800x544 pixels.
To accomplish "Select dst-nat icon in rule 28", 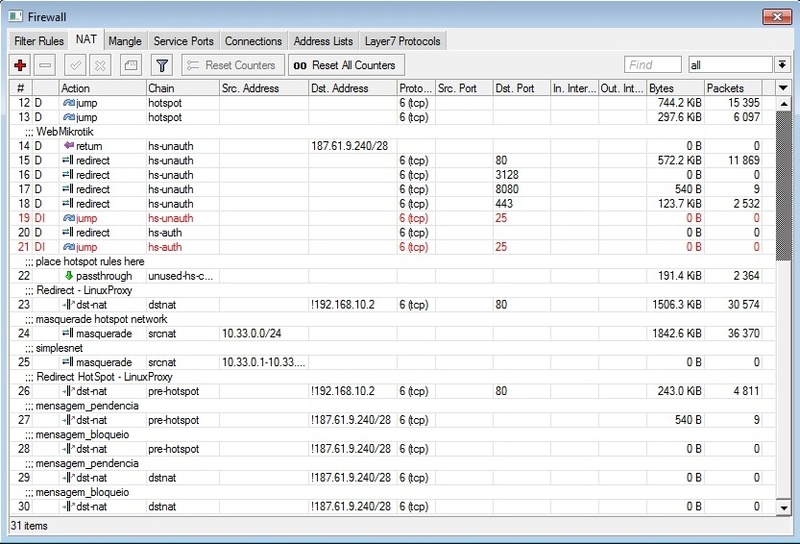I will (x=68, y=449).
